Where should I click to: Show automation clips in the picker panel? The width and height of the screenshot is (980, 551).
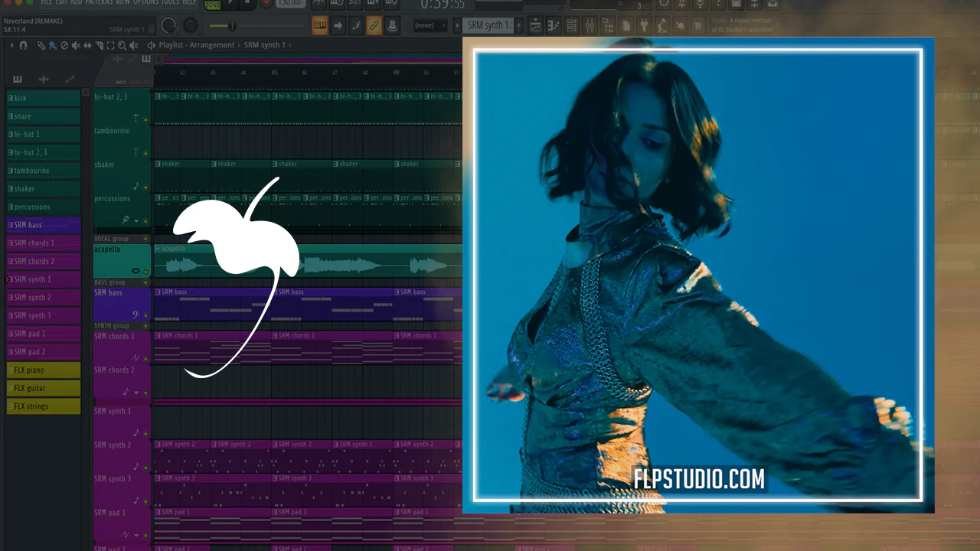(70, 79)
